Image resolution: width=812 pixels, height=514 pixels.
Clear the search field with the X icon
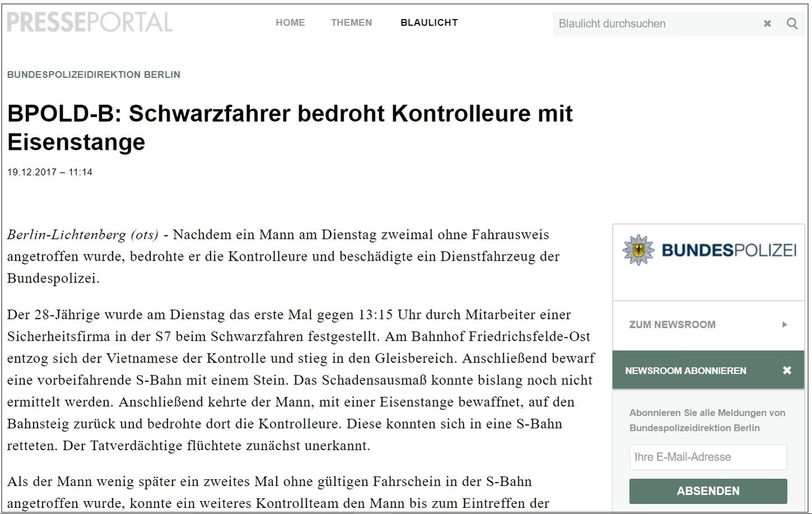pyautogui.click(x=767, y=24)
